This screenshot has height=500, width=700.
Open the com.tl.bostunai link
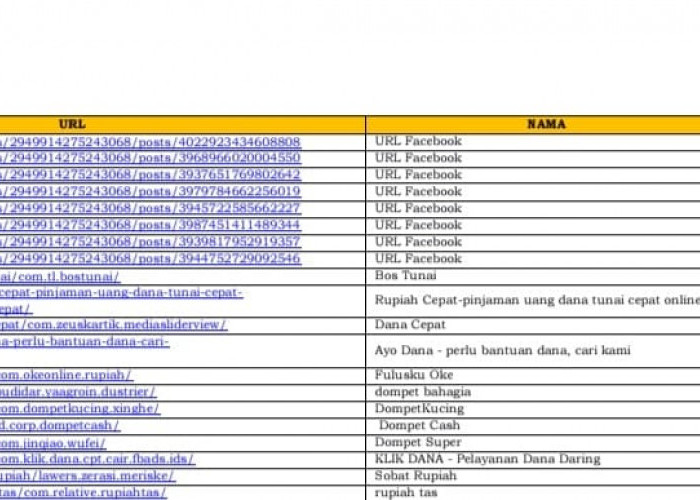click(60, 277)
